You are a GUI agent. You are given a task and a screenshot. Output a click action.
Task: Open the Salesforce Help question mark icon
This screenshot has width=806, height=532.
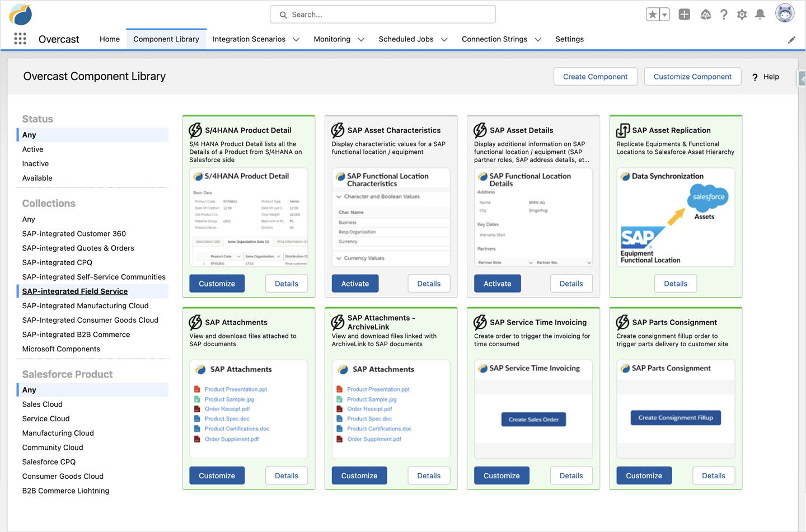click(724, 15)
